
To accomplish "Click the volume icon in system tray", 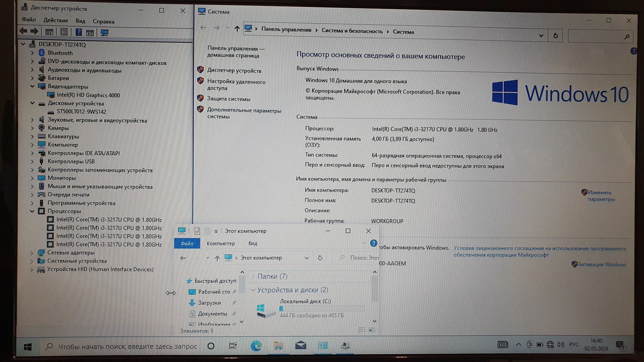I will 561,345.
